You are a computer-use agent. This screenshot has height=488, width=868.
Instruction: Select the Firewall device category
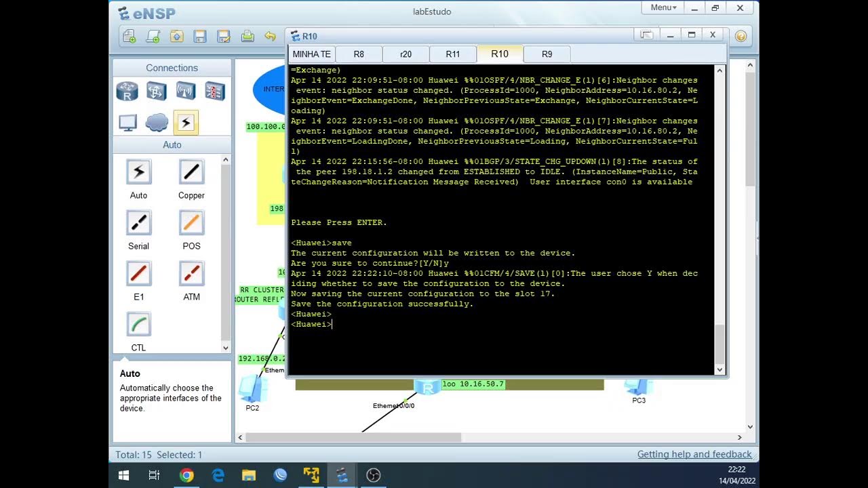(x=215, y=91)
